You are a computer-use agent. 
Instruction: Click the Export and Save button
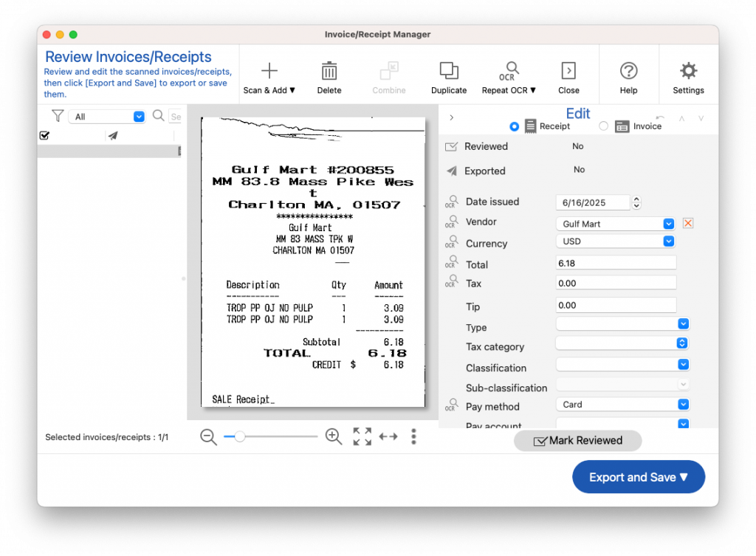tap(639, 477)
